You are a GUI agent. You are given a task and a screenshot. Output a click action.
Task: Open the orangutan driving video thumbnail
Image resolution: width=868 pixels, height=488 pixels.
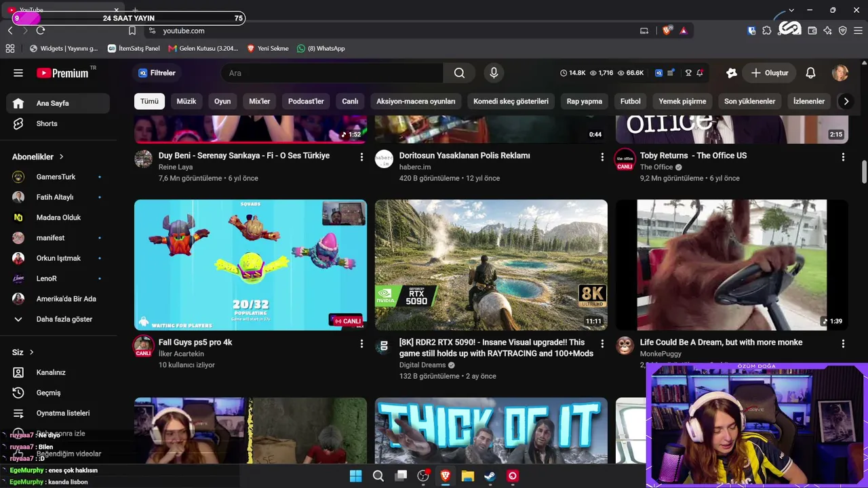(732, 265)
